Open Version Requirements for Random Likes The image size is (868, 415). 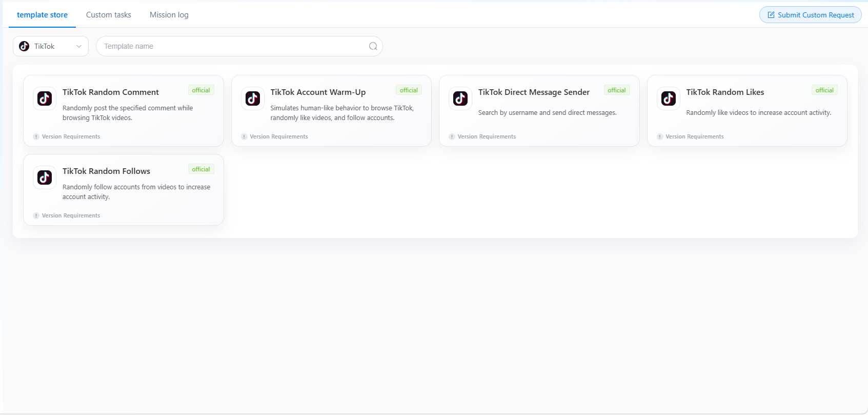(x=695, y=136)
